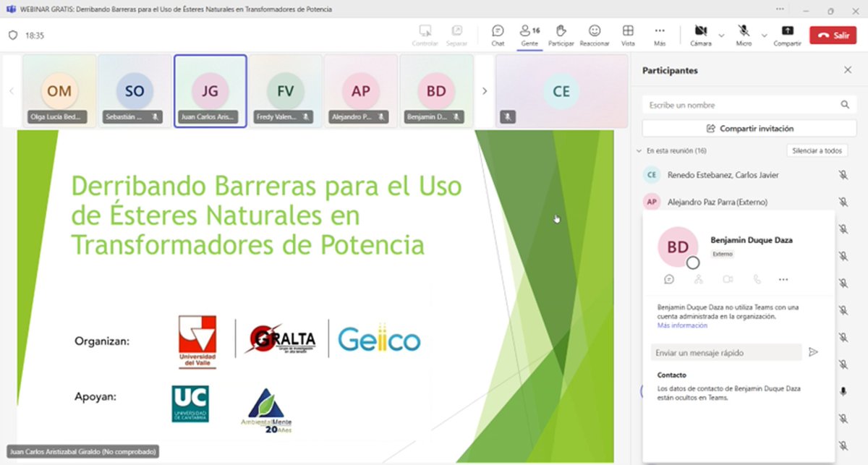The height and width of the screenshot is (465, 868).
Task: Click the muted mic icon on Fredy's tile
Action: point(306,116)
